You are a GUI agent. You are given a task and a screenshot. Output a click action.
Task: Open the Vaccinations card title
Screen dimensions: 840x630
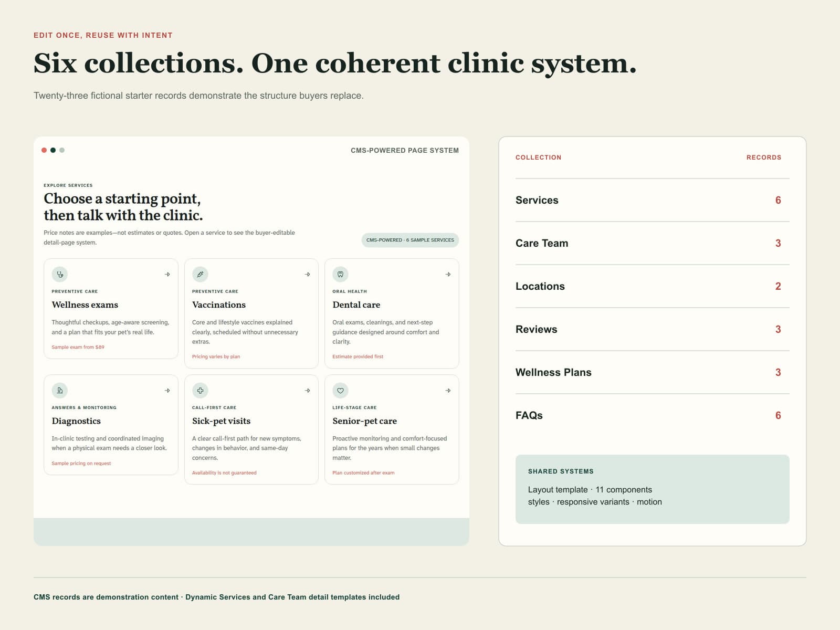(219, 304)
